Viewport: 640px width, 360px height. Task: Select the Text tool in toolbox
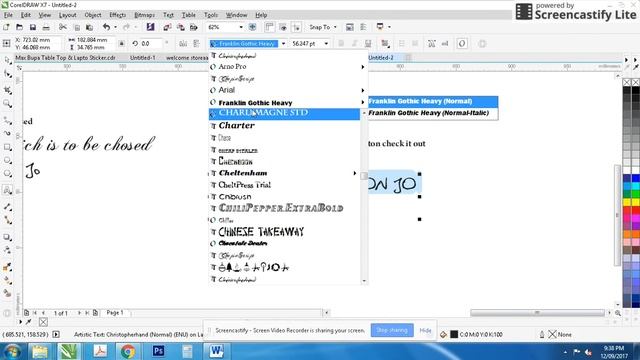[x=7, y=190]
